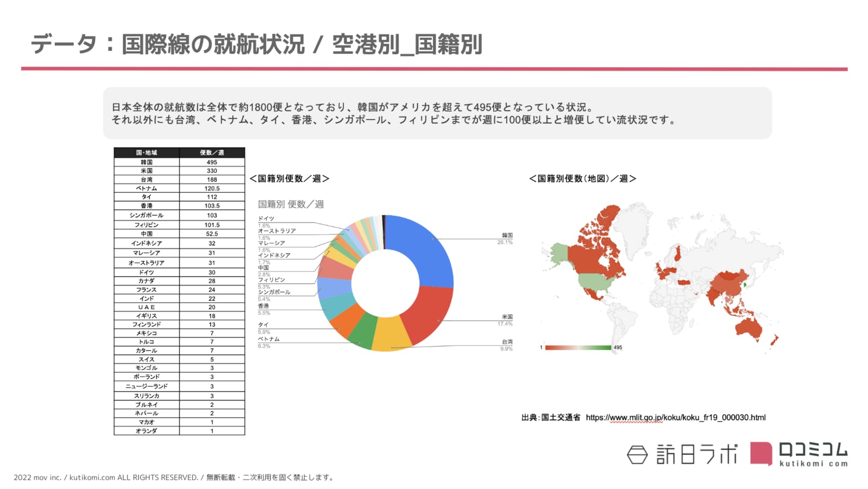The width and height of the screenshot is (868, 489).
Task: Click the 香港 table cell
Action: [146, 206]
